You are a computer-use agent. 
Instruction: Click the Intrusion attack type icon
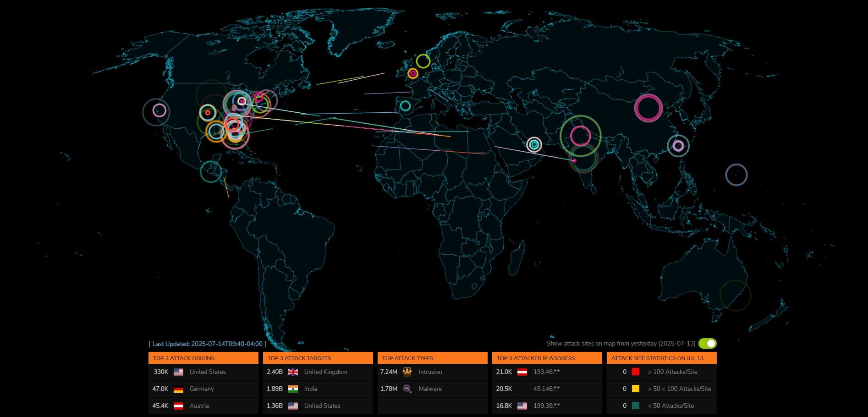click(x=407, y=372)
